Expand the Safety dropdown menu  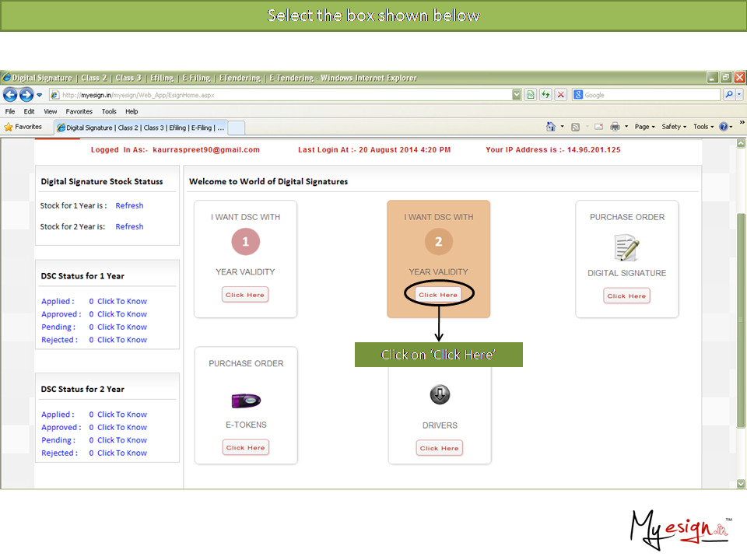point(674,127)
